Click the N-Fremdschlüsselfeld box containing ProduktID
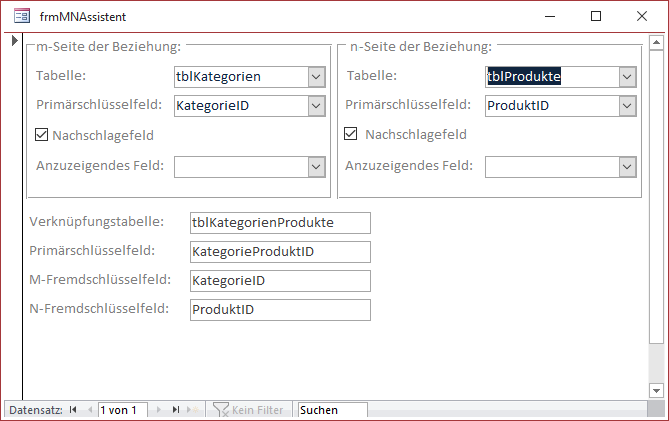This screenshot has height=421, width=669. [x=280, y=310]
